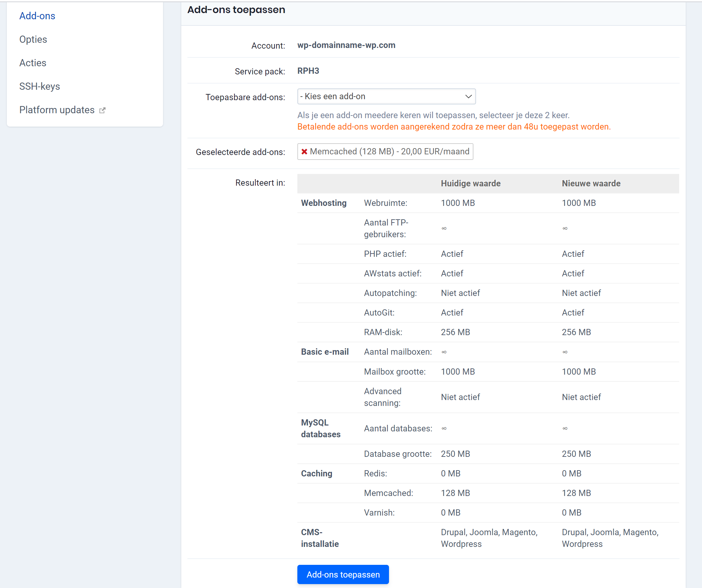This screenshot has height=588, width=702.
Task: Click orange warning about betalende add-ons
Action: 454,127
